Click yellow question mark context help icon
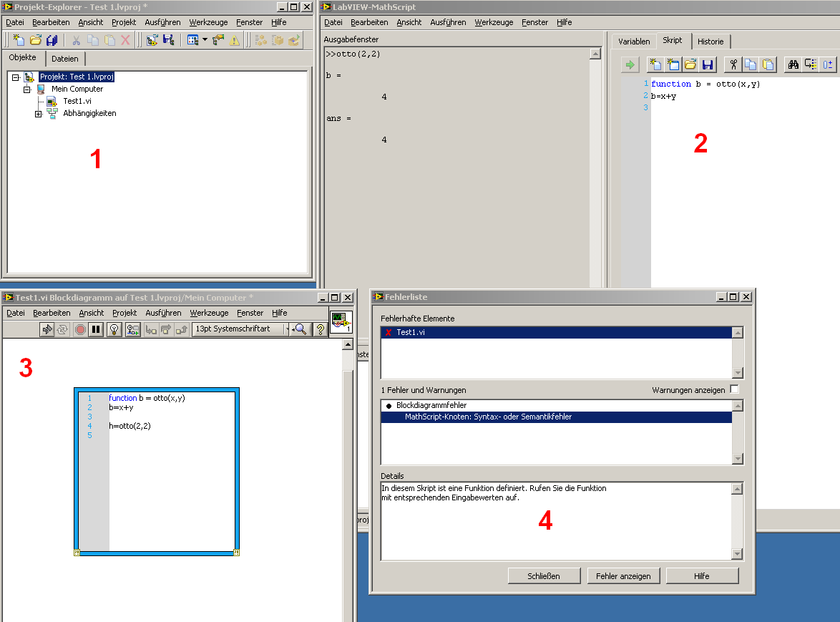The width and height of the screenshot is (840, 622). point(320,329)
